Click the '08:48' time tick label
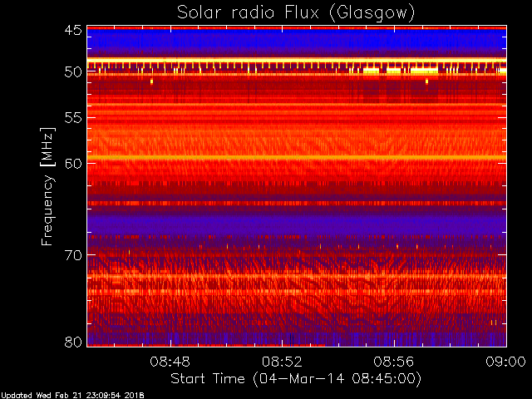 [170, 362]
